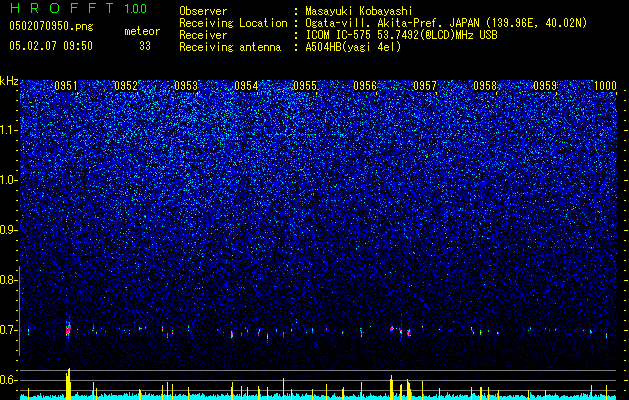Click the 0953 time marker
Viewport: 629px width, 400px height.
click(186, 86)
